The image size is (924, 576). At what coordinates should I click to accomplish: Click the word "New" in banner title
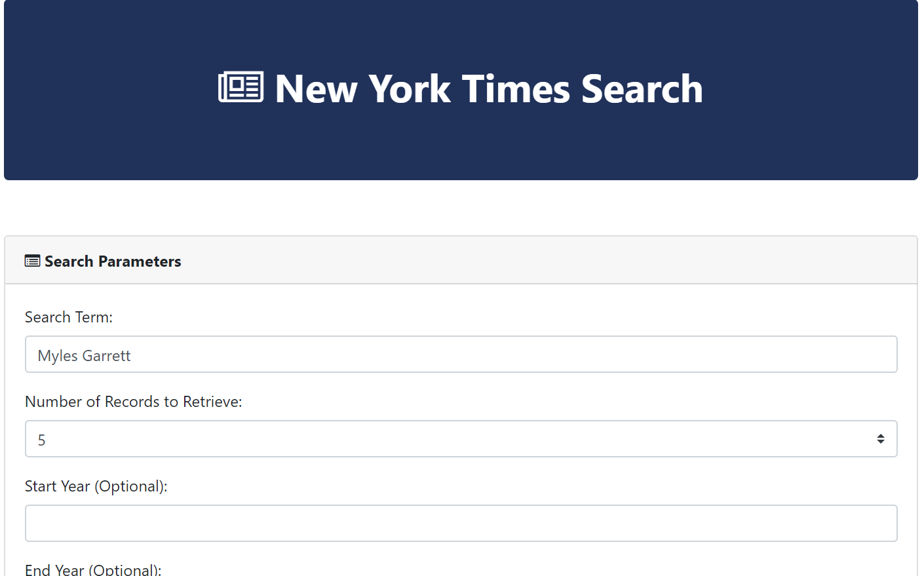[x=317, y=88]
